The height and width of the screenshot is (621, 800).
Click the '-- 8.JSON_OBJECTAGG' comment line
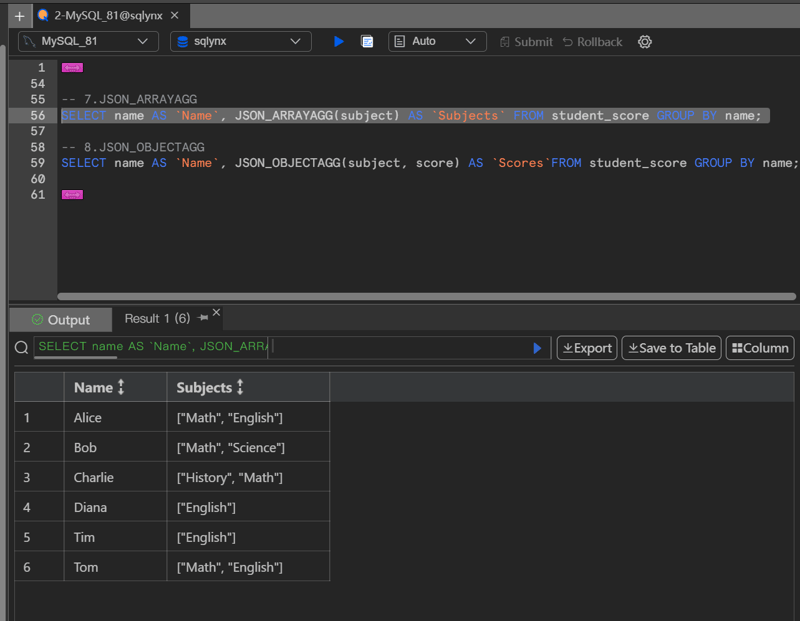133,147
